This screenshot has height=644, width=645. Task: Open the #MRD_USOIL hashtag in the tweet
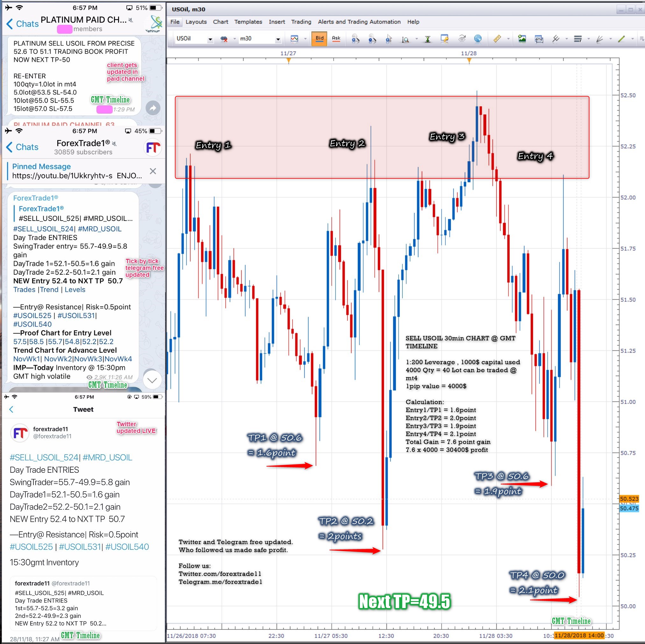(x=108, y=458)
